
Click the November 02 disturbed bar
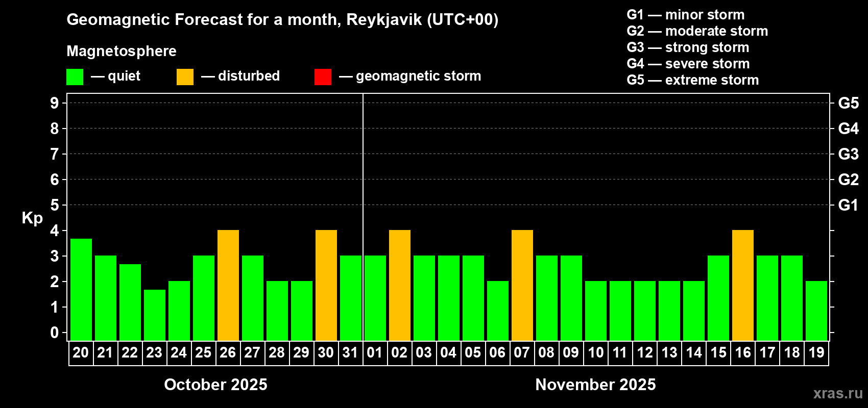coord(400,286)
